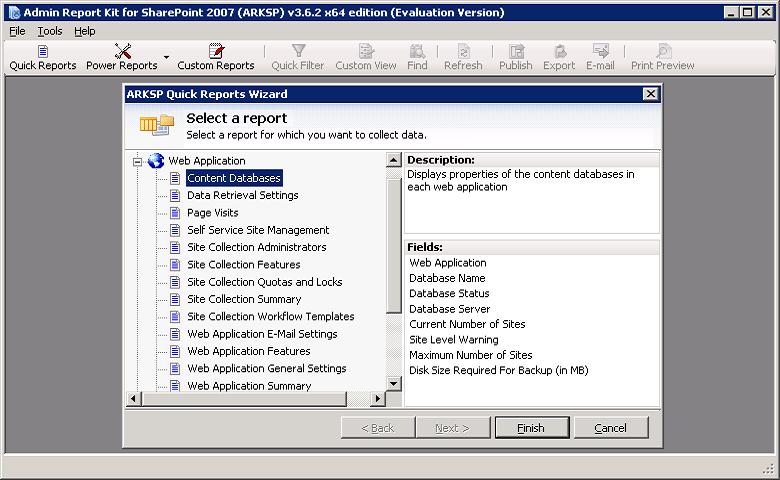
Task: Click the disabled Next button
Action: pyautogui.click(x=452, y=428)
